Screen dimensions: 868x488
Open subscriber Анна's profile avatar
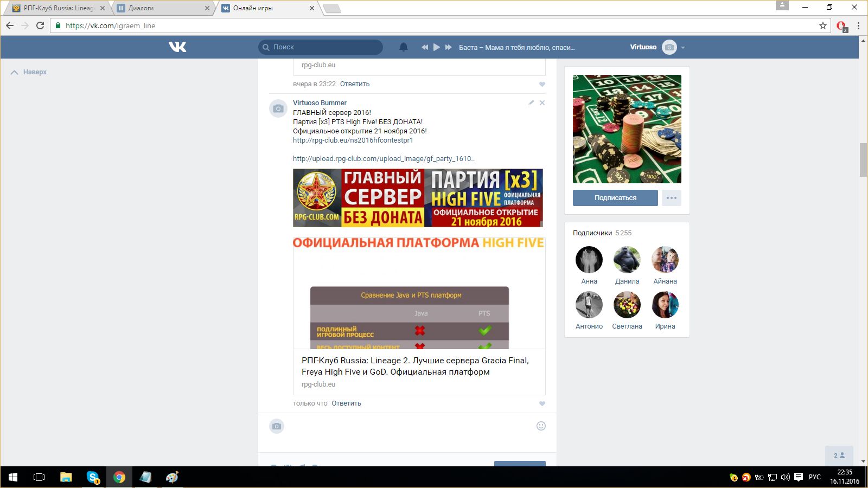589,259
